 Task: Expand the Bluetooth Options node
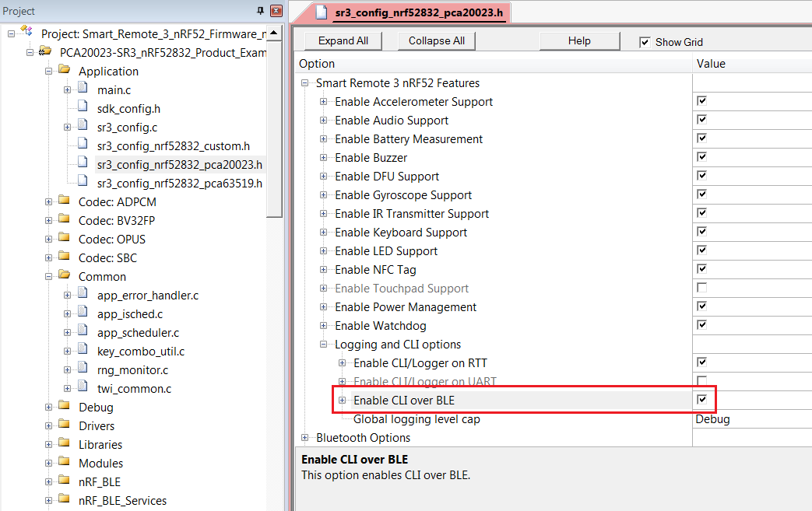(304, 438)
